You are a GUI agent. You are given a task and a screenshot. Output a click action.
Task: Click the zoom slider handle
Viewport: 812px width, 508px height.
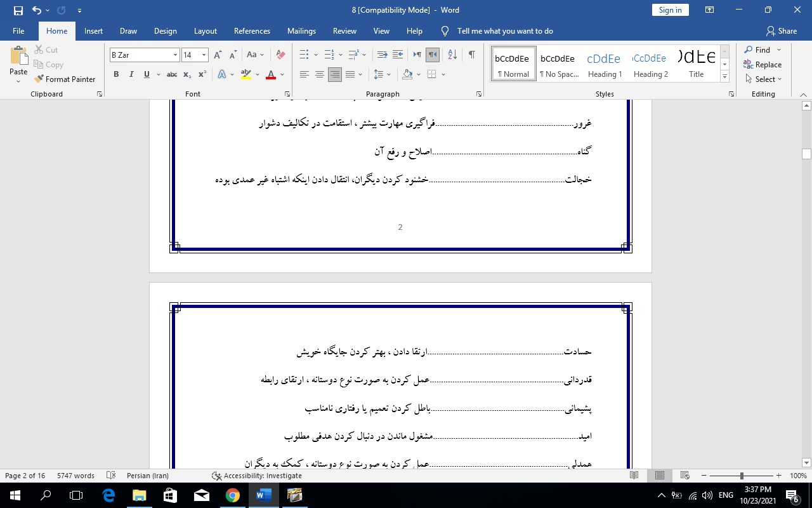742,476
